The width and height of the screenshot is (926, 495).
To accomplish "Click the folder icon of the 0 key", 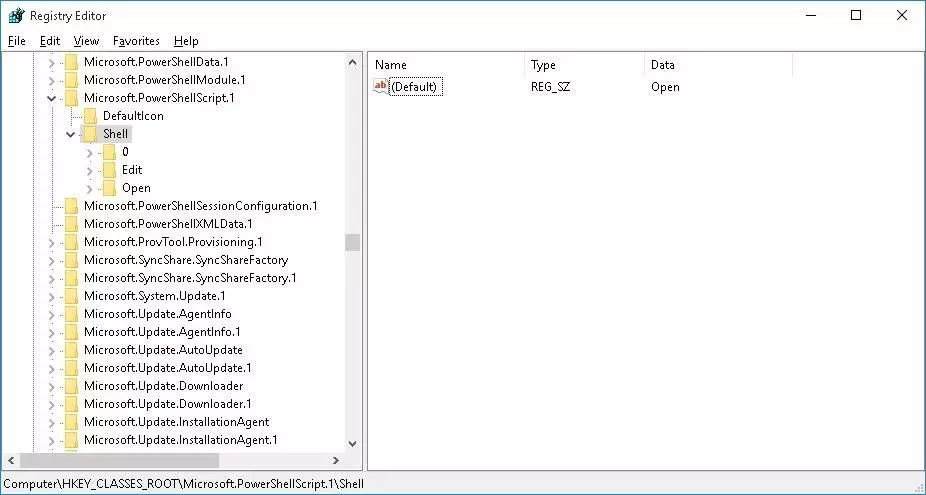I will pyautogui.click(x=109, y=152).
